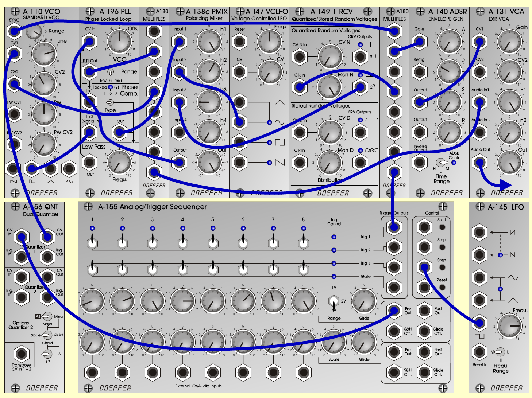Click the A-140 Inverse Output jack
The image size is (532, 398).
coord(420,162)
